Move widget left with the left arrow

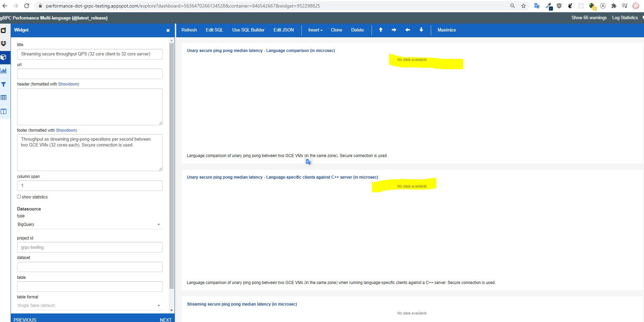point(408,30)
